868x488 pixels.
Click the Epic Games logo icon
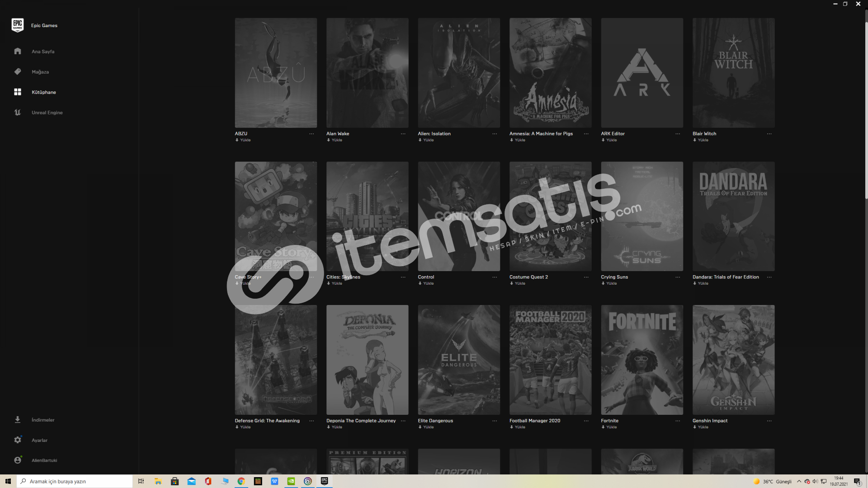click(18, 25)
